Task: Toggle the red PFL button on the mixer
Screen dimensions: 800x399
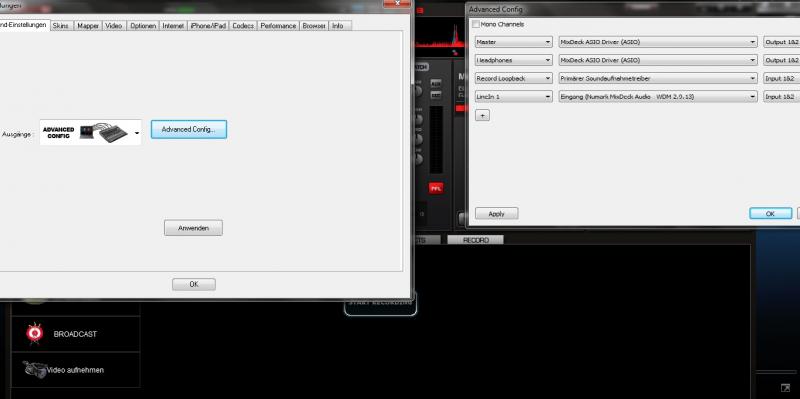Action: point(435,188)
